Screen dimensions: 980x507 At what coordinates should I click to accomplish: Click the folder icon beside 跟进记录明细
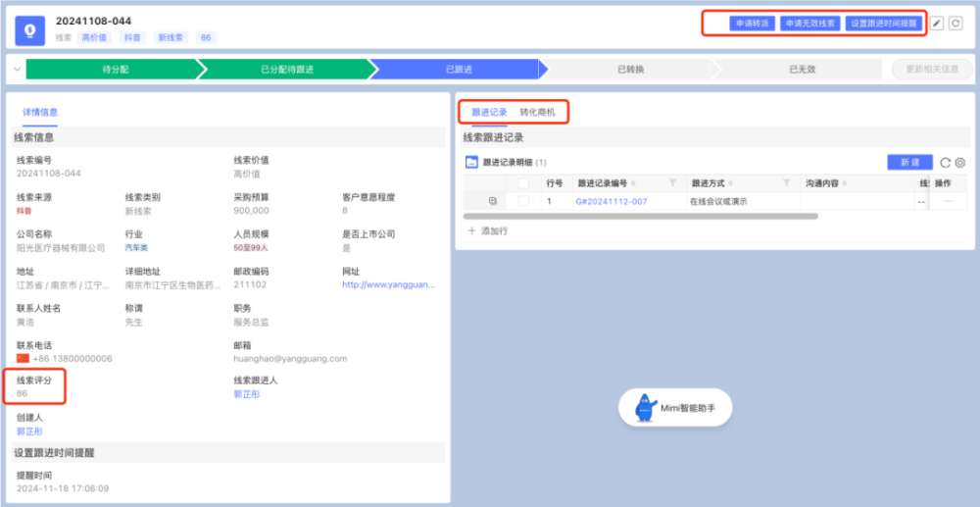(472, 163)
